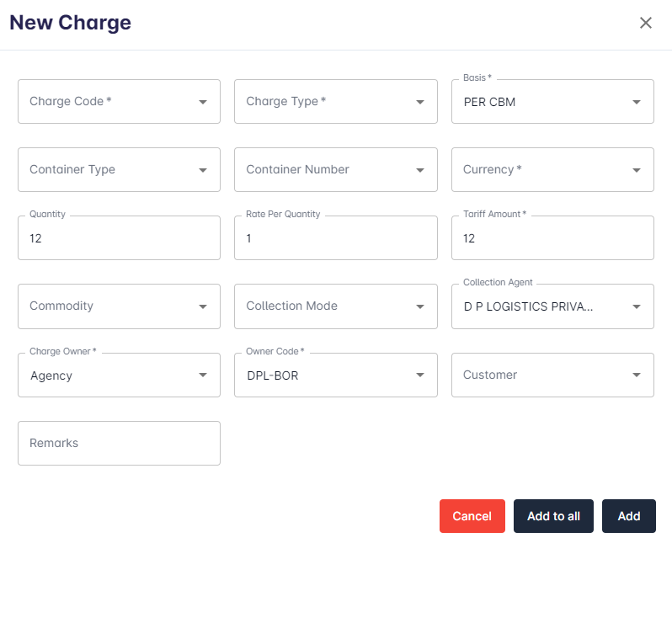Click the Quantity input field
The width and height of the screenshot is (672, 623).
point(119,238)
